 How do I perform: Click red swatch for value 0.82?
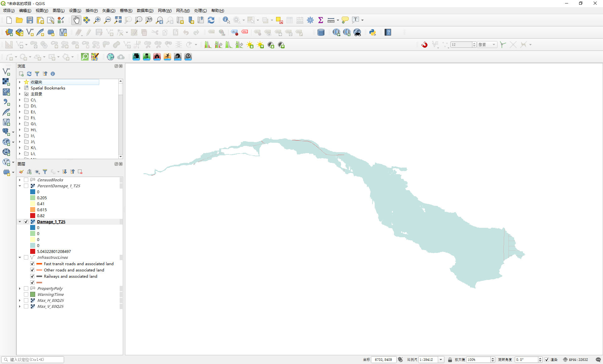click(x=33, y=216)
